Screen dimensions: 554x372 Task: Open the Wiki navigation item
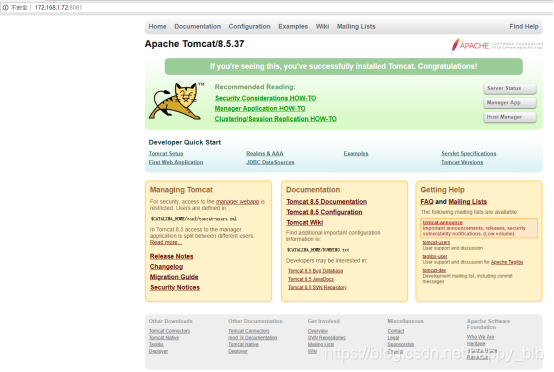[322, 26]
